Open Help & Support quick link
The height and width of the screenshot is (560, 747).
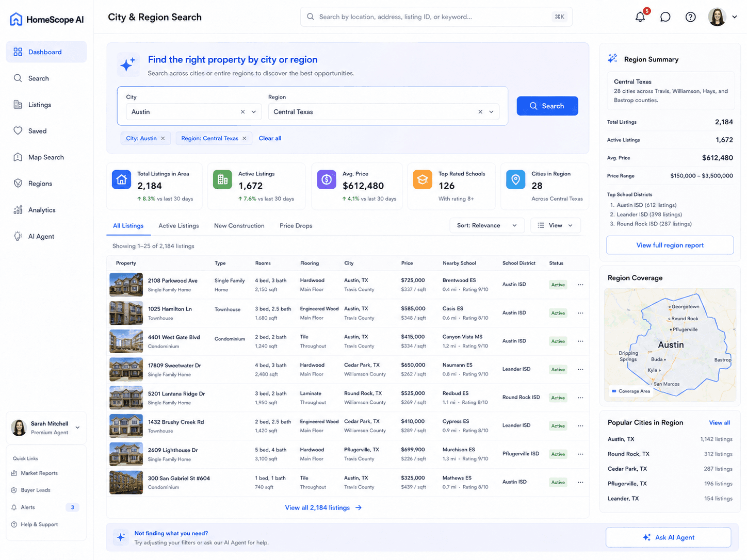pyautogui.click(x=34, y=524)
